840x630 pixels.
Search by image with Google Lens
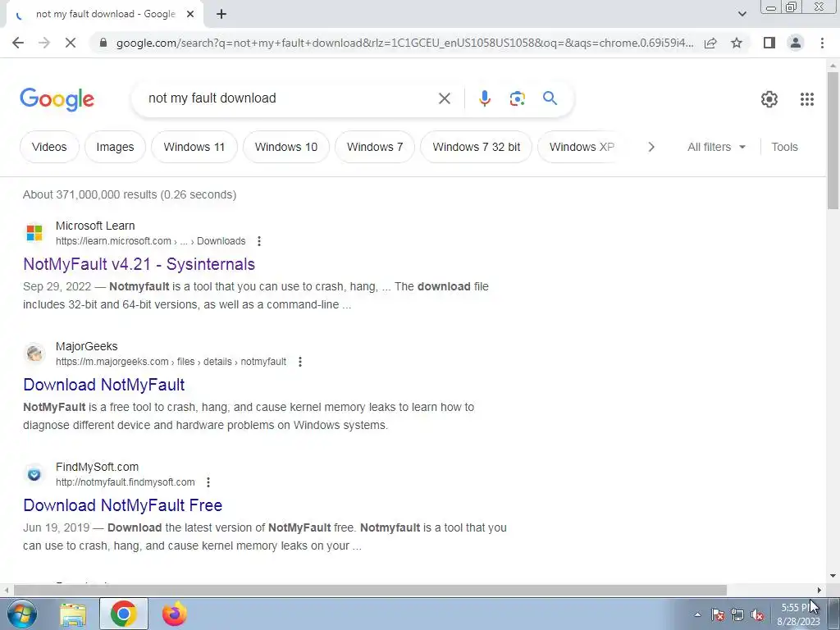[517, 98]
